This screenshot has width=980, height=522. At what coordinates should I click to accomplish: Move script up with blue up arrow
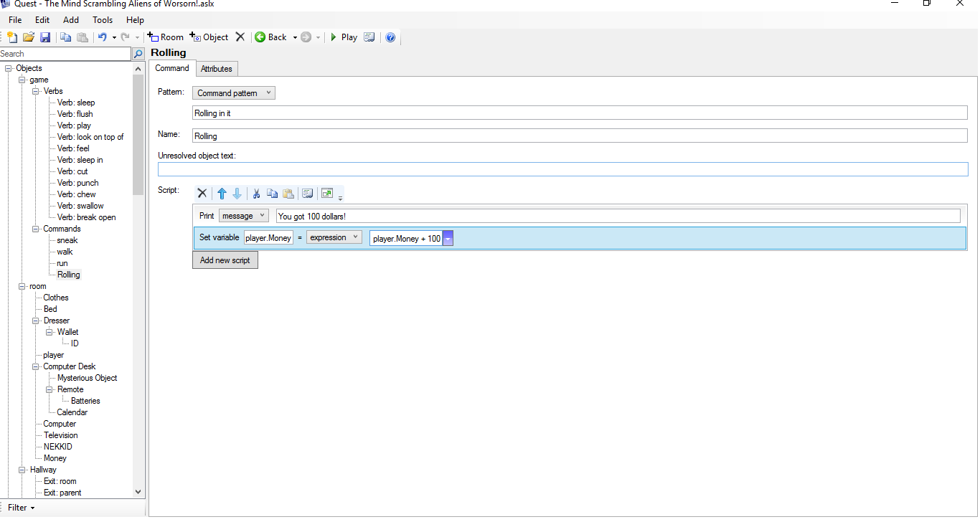[x=222, y=194]
